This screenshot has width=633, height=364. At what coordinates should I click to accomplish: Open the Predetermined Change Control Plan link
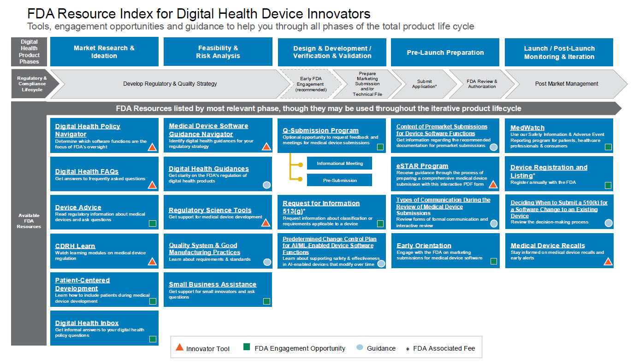(329, 246)
